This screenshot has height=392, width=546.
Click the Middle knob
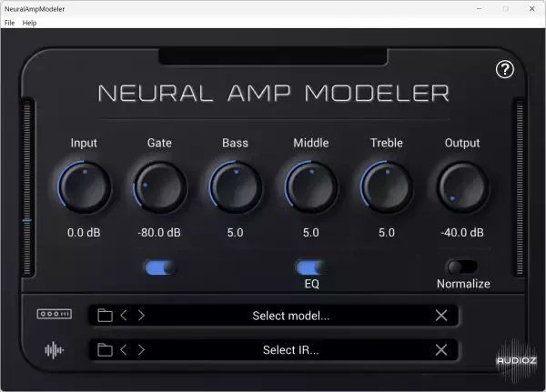tap(311, 187)
